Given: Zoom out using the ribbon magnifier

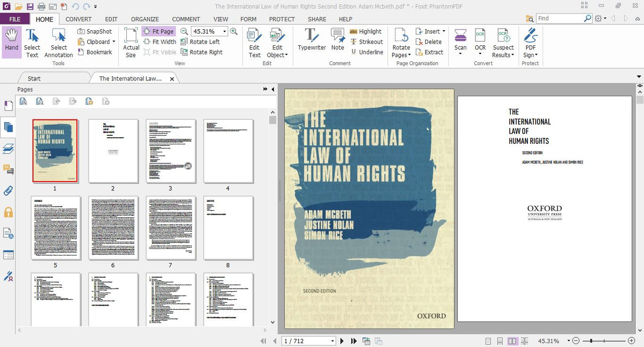Looking at the screenshot, I should (x=184, y=31).
